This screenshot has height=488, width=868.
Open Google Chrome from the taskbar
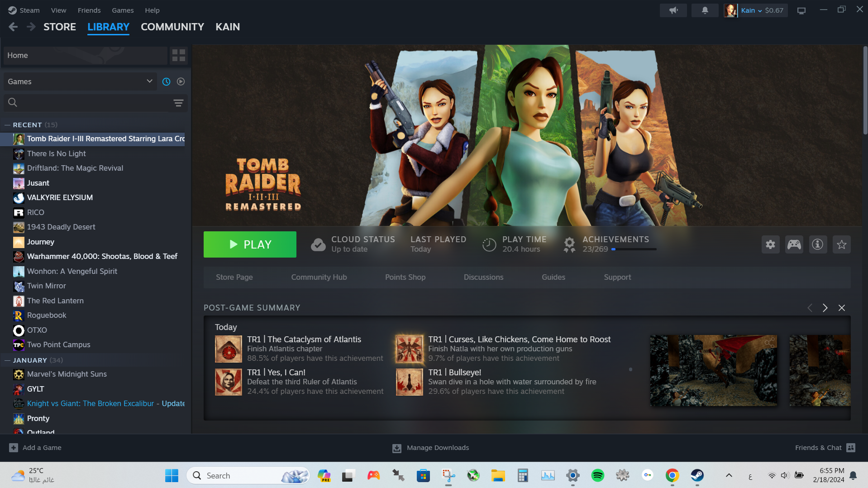tap(672, 475)
